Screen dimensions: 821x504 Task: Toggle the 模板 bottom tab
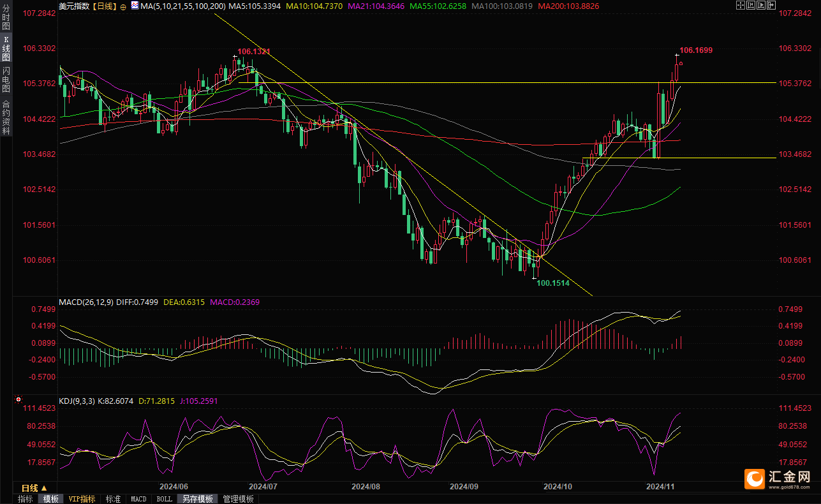(51, 499)
